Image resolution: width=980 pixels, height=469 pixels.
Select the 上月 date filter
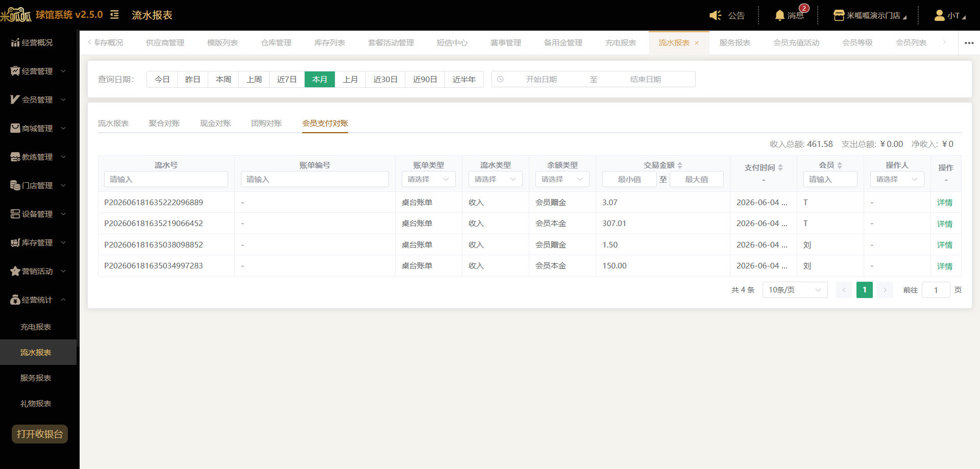[x=350, y=79]
